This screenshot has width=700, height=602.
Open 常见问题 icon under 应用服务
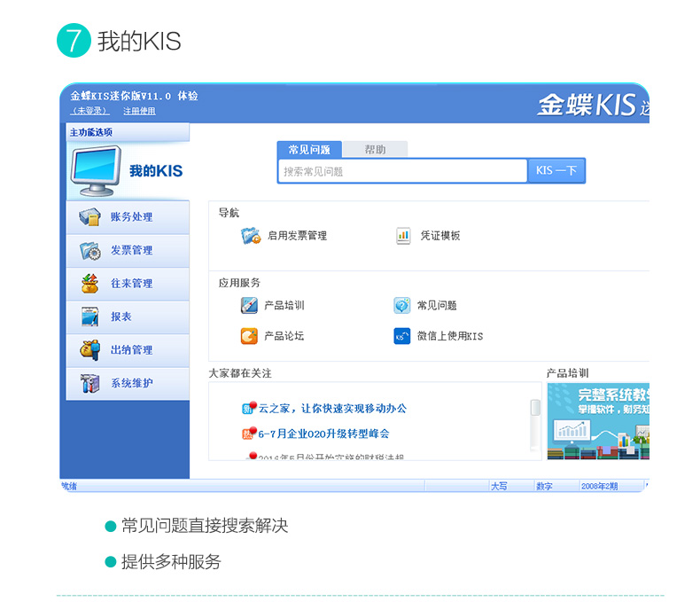click(x=402, y=305)
